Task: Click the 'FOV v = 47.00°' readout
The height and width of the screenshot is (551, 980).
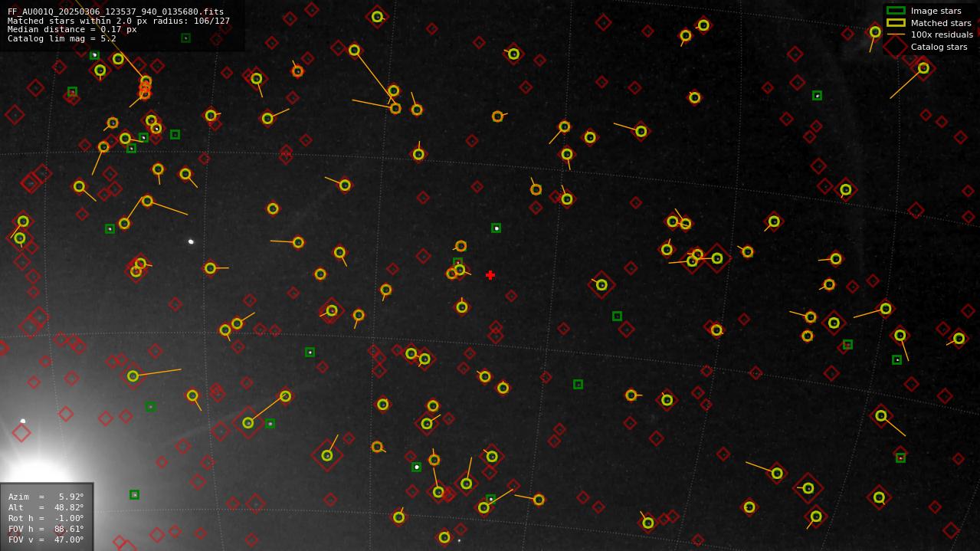Action: point(46,540)
